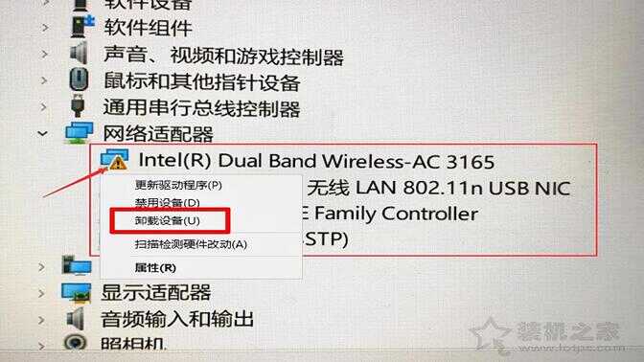
Task: Click the software components icon
Action: (83, 26)
